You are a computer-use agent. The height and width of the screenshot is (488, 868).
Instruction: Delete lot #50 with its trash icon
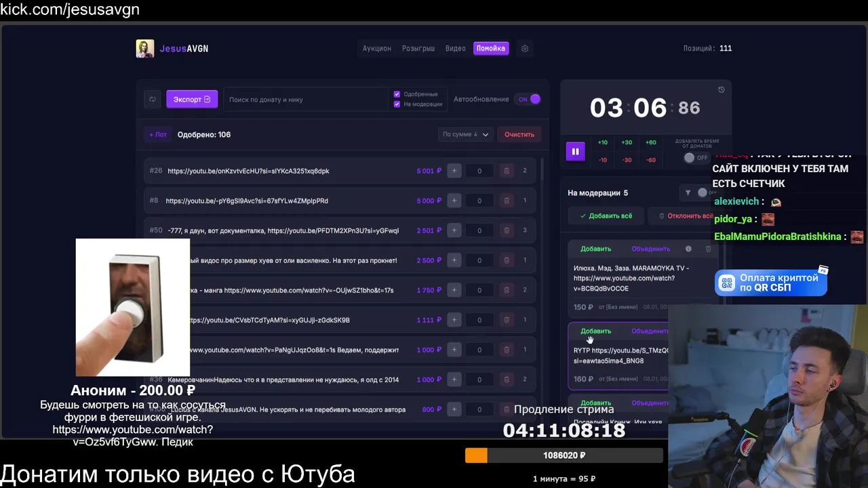[506, 230]
